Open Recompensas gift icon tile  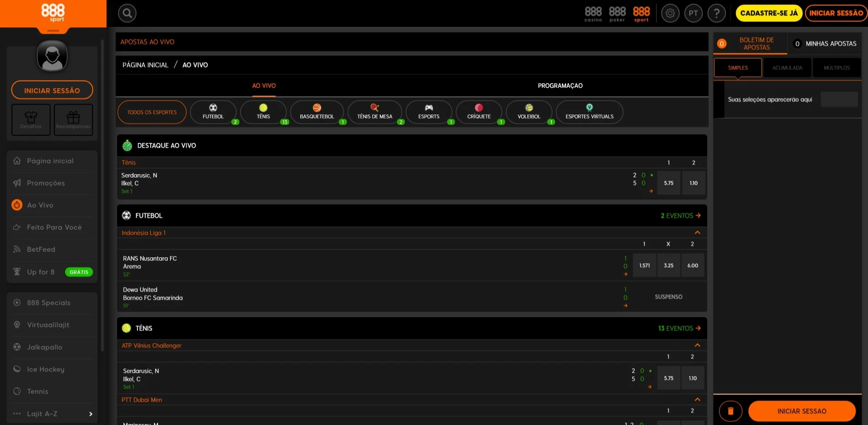click(x=73, y=120)
